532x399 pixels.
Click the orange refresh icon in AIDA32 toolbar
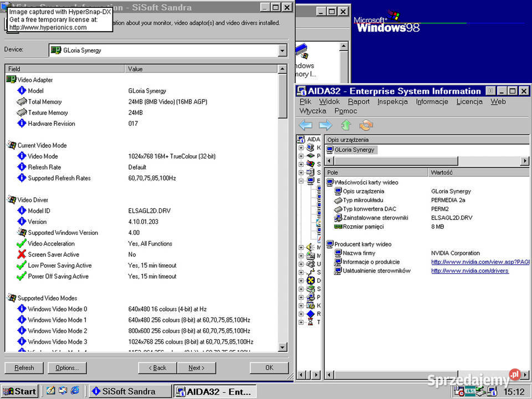[366, 125]
